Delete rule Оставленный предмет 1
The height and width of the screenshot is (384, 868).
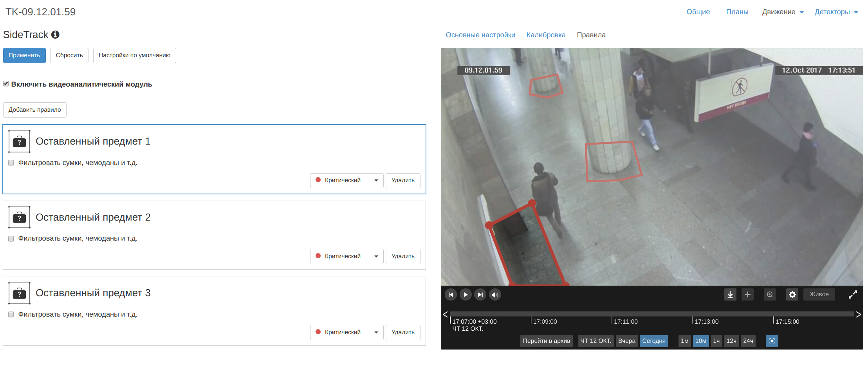pyautogui.click(x=403, y=180)
